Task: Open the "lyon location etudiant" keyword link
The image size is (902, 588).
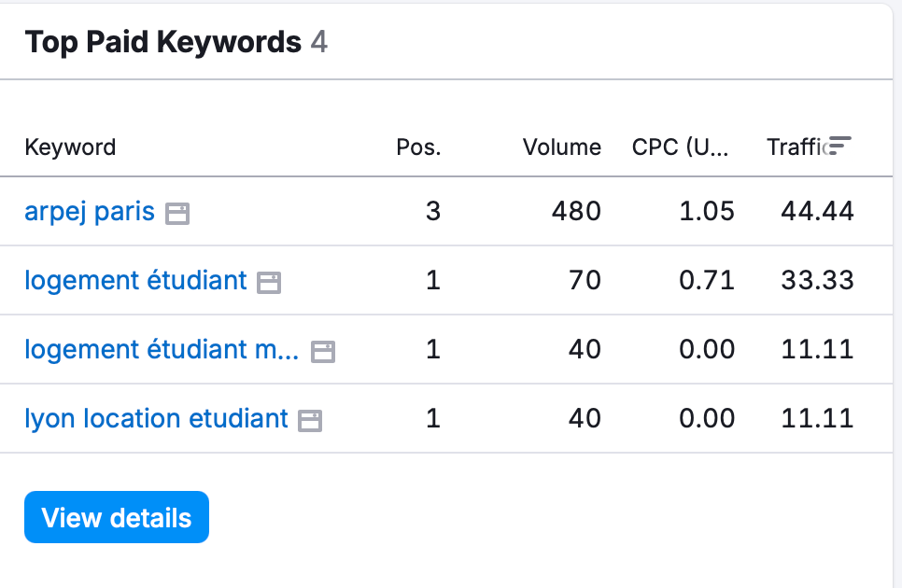Action: coord(156,418)
